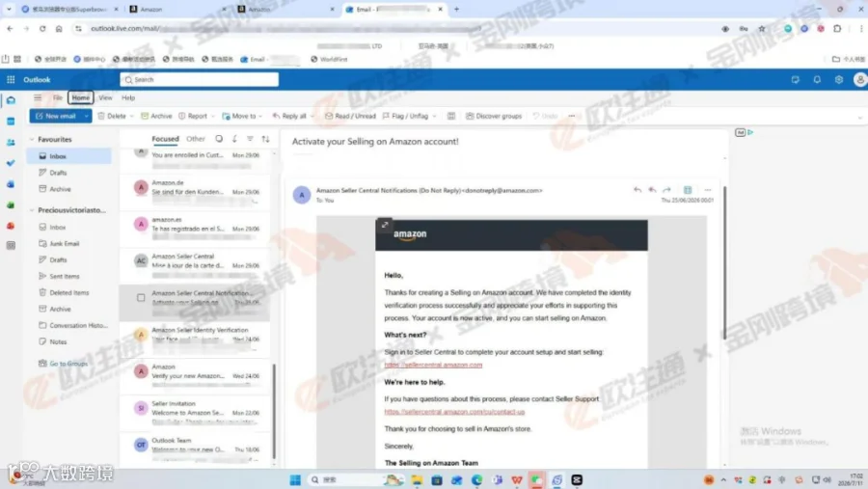Image resolution: width=868 pixels, height=489 pixels.
Task: Mark message with Read / Unread button
Action: point(350,117)
